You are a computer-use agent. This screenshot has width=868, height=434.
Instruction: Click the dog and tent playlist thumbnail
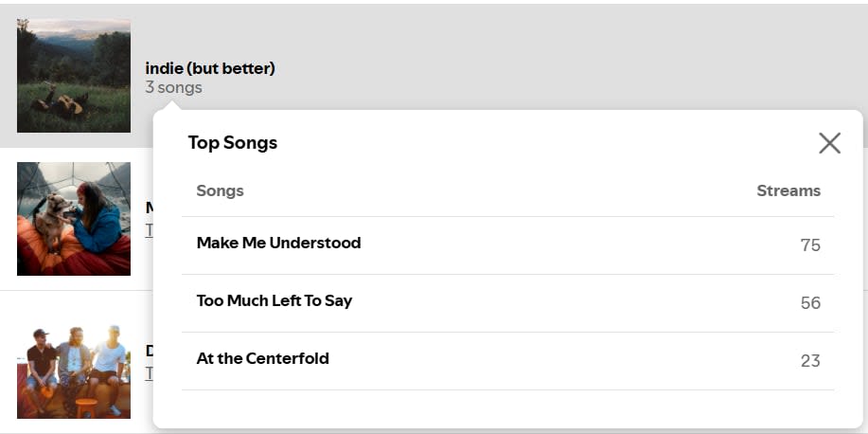(74, 219)
